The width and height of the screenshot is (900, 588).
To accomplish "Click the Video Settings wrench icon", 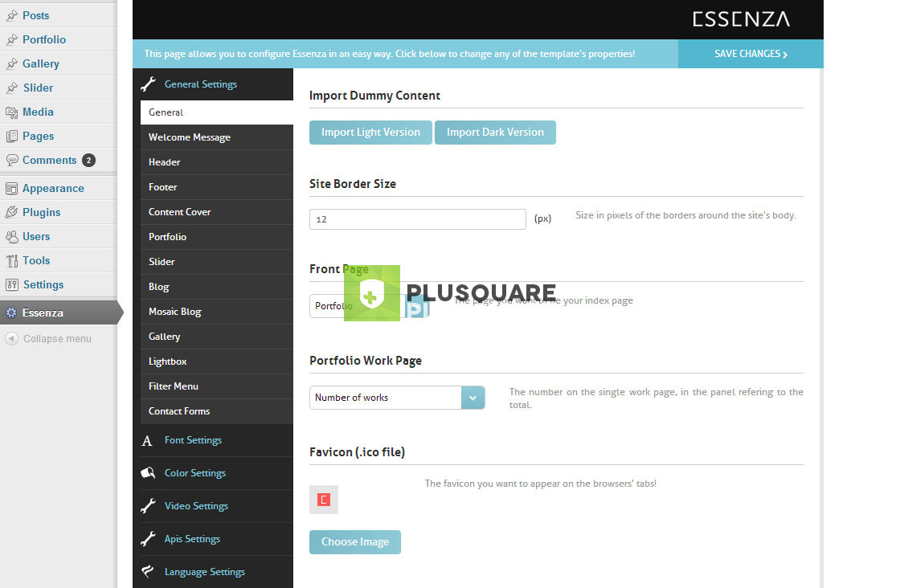I will (148, 506).
